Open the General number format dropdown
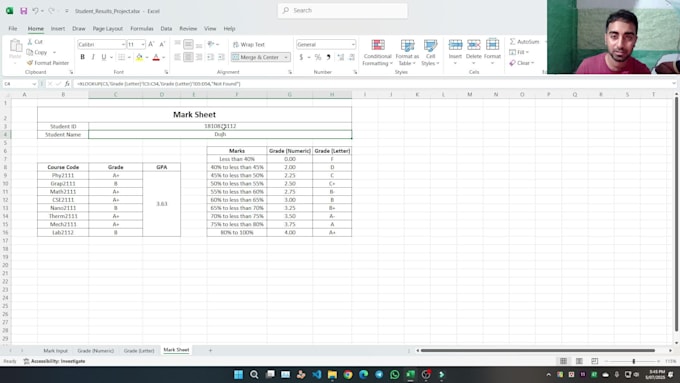Image resolution: width=680 pixels, height=383 pixels. [x=353, y=44]
